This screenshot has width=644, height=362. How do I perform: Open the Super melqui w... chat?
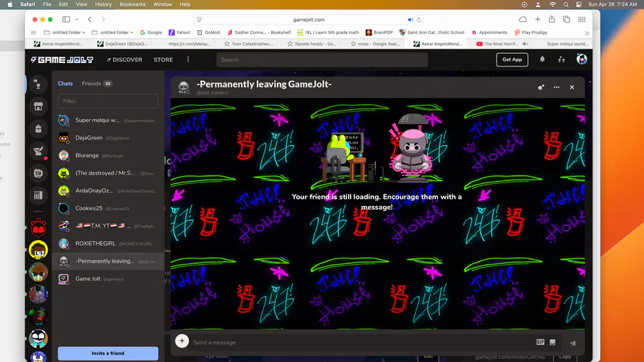coord(108,120)
